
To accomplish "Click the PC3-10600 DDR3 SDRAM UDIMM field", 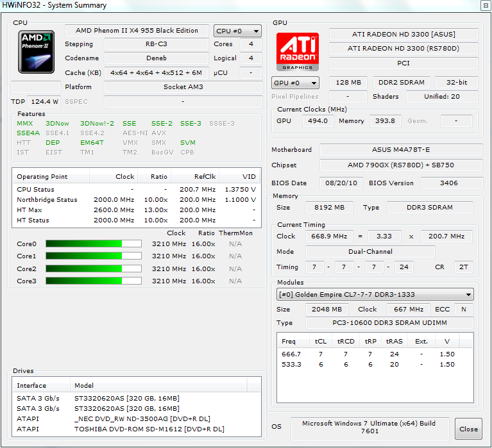I will tap(389, 323).
